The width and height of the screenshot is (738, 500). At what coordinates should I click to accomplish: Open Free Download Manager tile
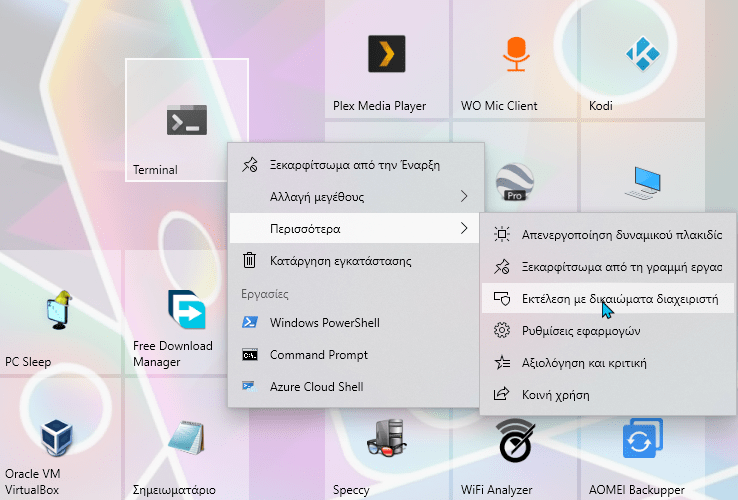click(x=176, y=313)
